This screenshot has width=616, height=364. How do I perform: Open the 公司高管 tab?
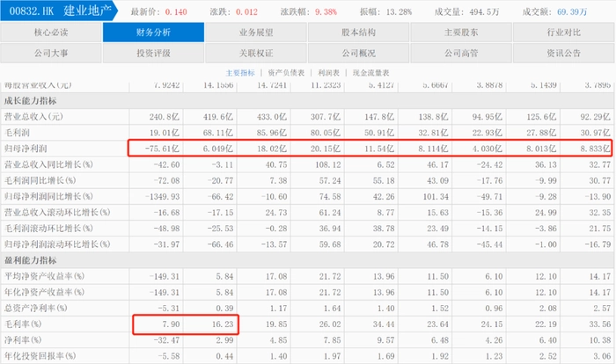tap(461, 53)
